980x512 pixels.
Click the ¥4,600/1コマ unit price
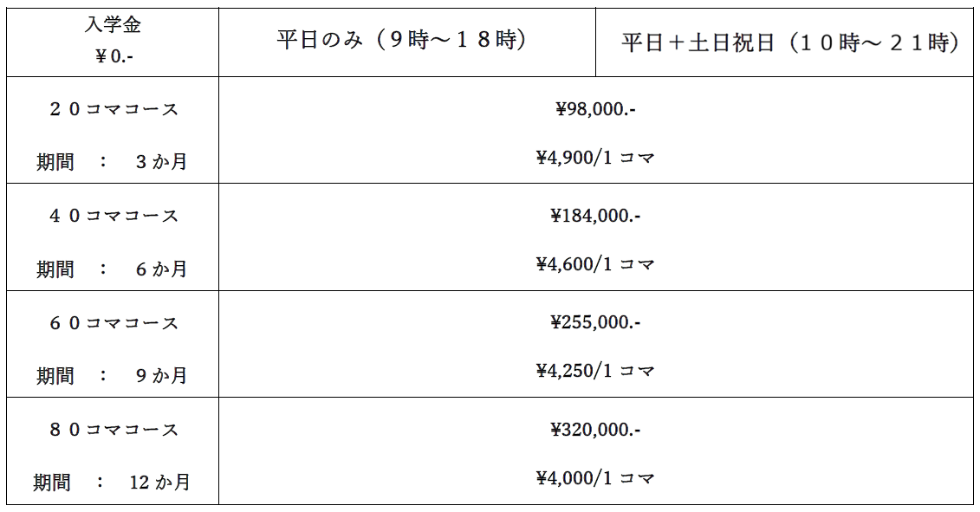click(595, 264)
